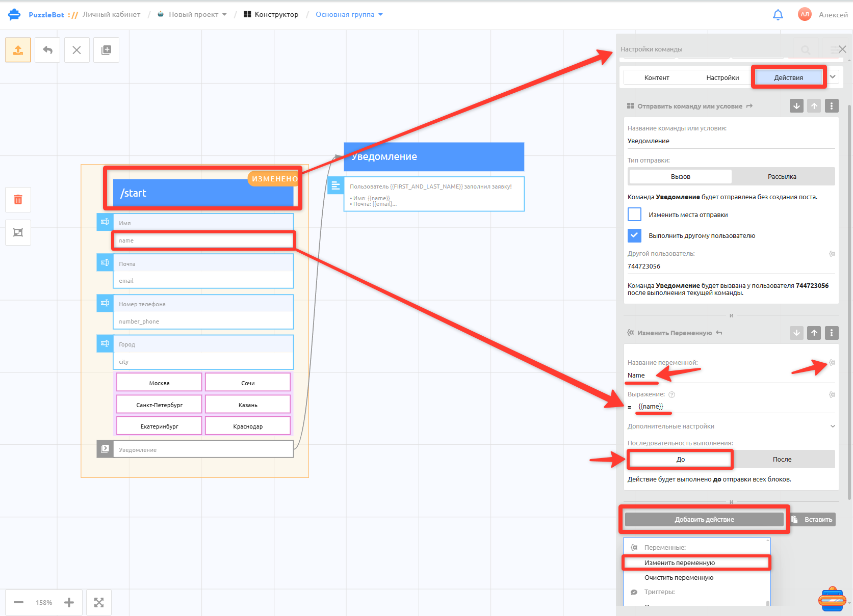Open three-dot menu of Изменить Переменную action

pyautogui.click(x=832, y=333)
